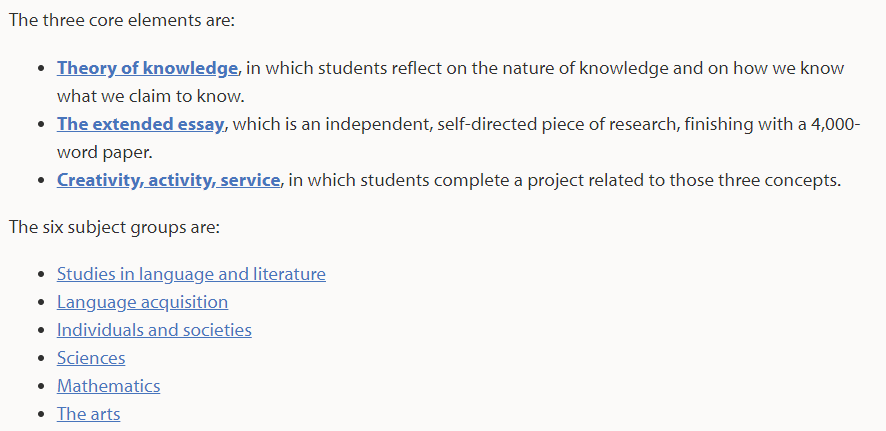
Task: Follow The extended essay link
Action: tap(141, 124)
